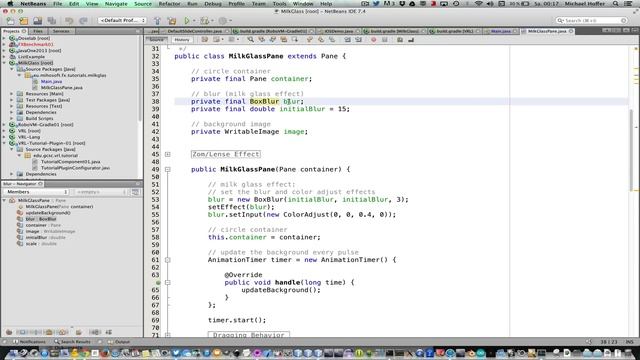The image size is (640, 360).
Task: Open Search Results tab in bottom bar
Action: point(72,342)
